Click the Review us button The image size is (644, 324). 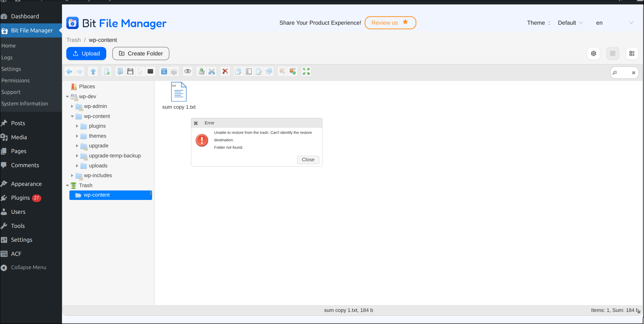click(x=390, y=23)
